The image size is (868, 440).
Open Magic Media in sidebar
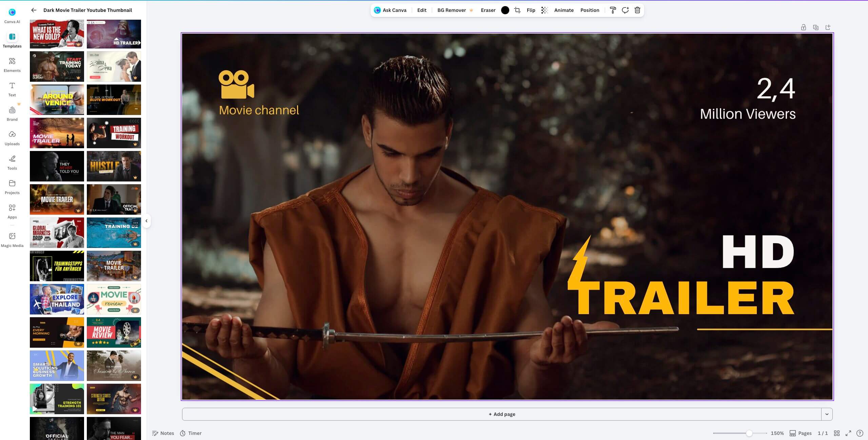pyautogui.click(x=12, y=240)
